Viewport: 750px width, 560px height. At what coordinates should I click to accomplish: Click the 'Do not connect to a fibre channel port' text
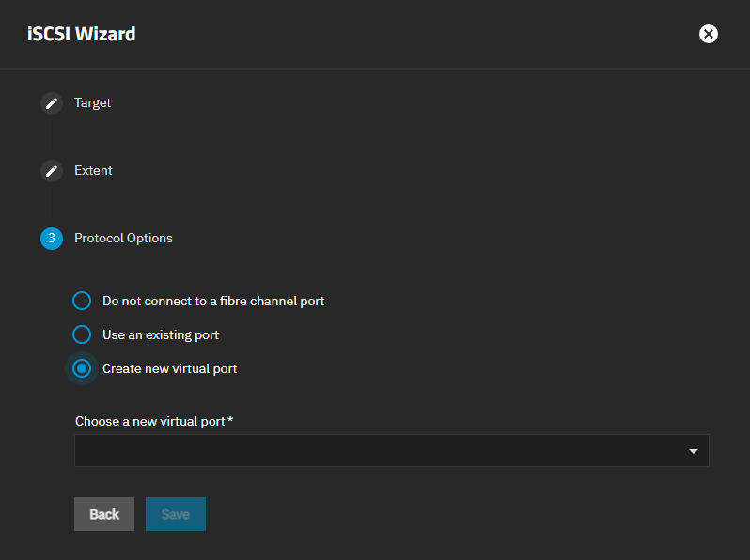pyautogui.click(x=213, y=302)
